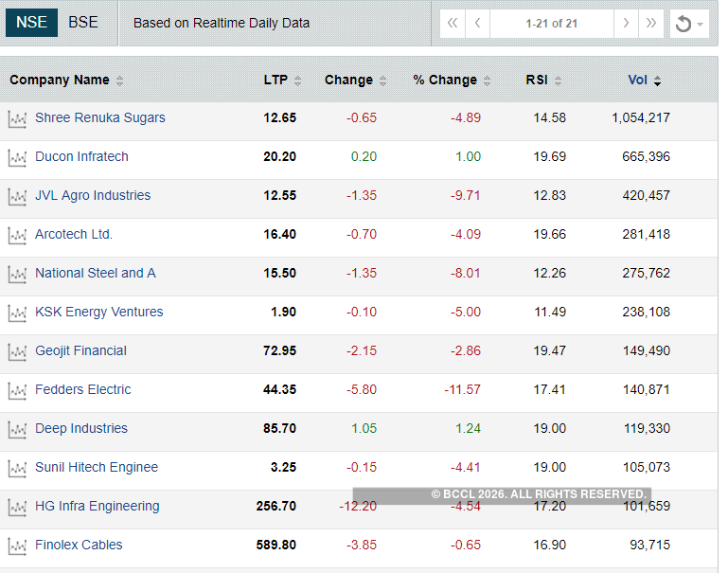Image resolution: width=728 pixels, height=573 pixels.
Task: Jump to last page of results
Action: click(x=651, y=24)
